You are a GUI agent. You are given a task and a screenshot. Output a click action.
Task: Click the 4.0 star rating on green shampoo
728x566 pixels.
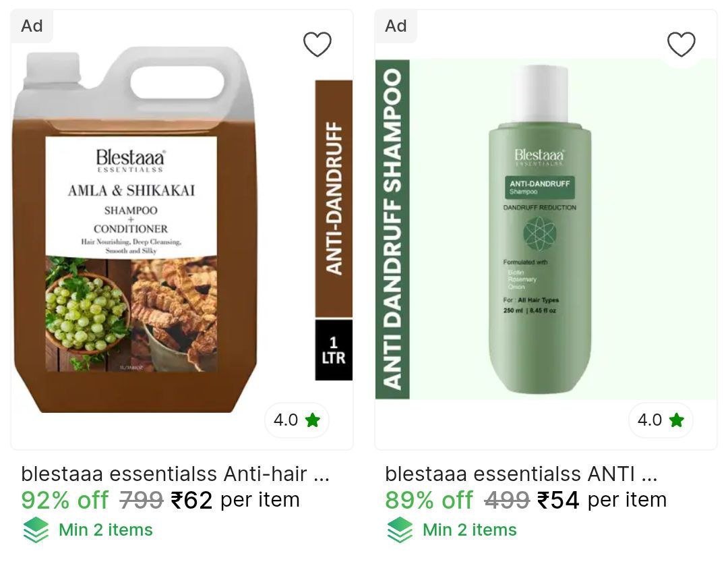tap(661, 420)
